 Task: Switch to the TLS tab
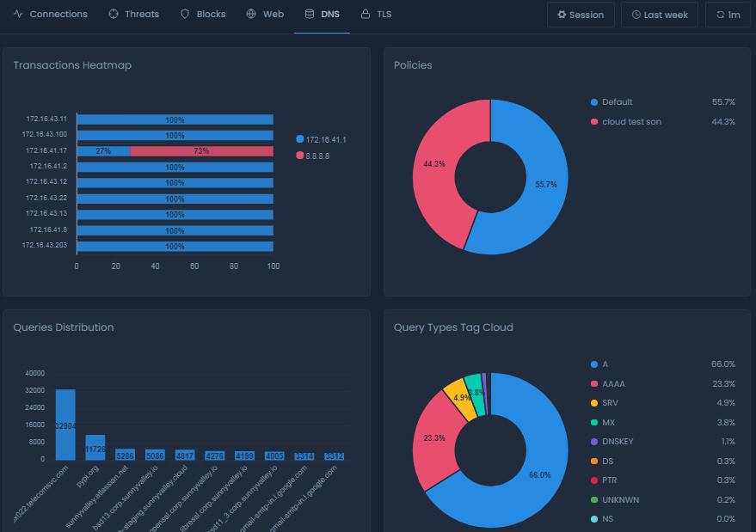click(376, 14)
